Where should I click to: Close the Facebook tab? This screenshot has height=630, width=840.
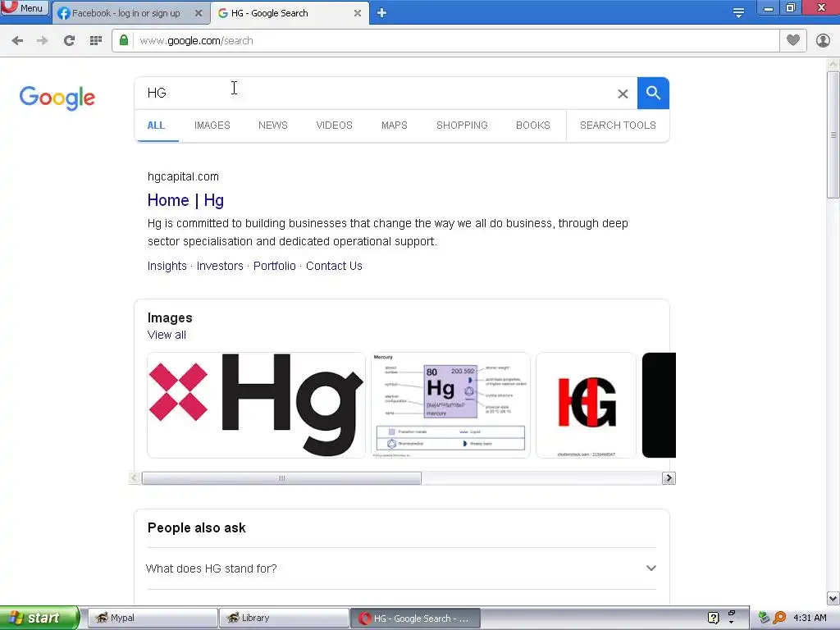point(199,13)
